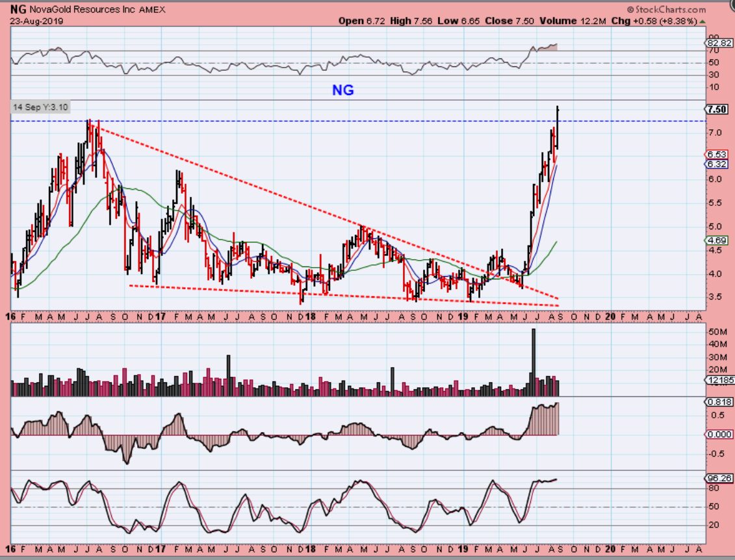Click the AMEX exchange label
Screen dimensions: 735x560
coord(152,10)
